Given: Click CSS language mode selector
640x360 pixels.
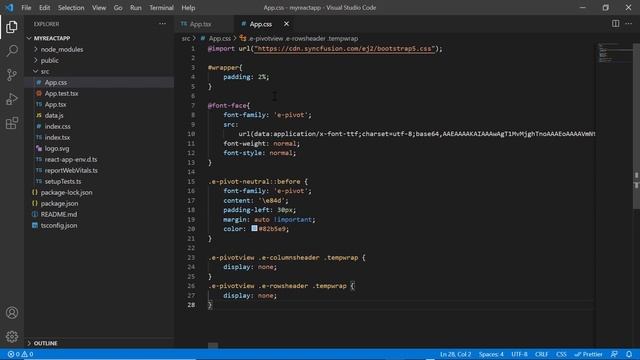Looking at the screenshot, I should pos(561,354).
